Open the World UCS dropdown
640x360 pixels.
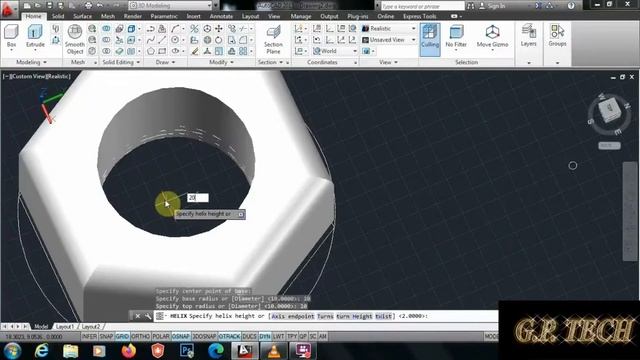coord(335,51)
